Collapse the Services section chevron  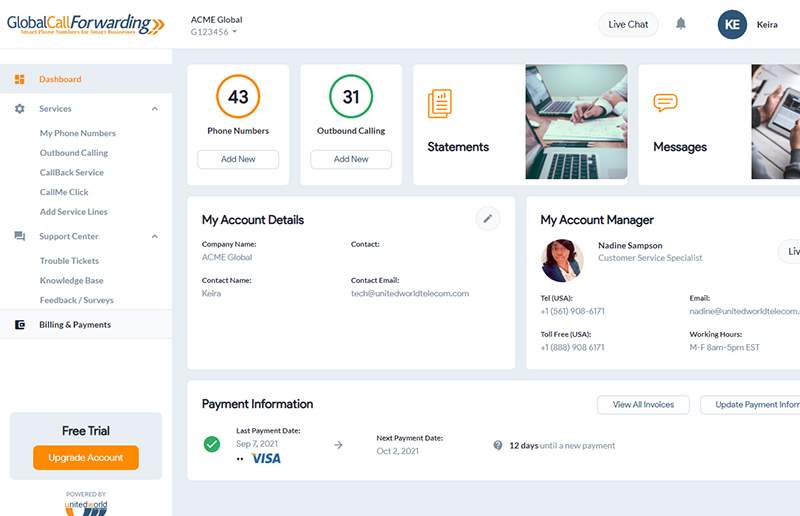pyautogui.click(x=155, y=109)
